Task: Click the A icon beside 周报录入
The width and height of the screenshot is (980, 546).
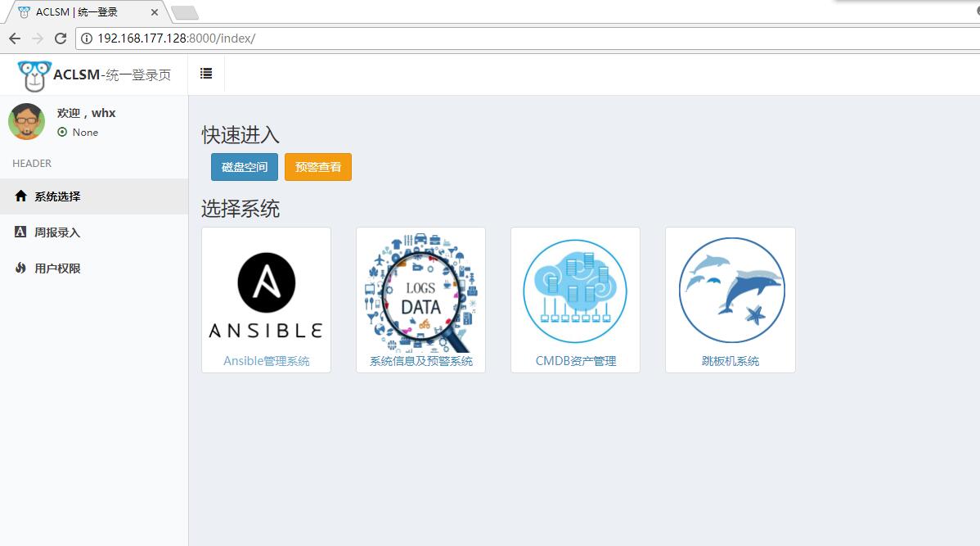Action: [20, 232]
